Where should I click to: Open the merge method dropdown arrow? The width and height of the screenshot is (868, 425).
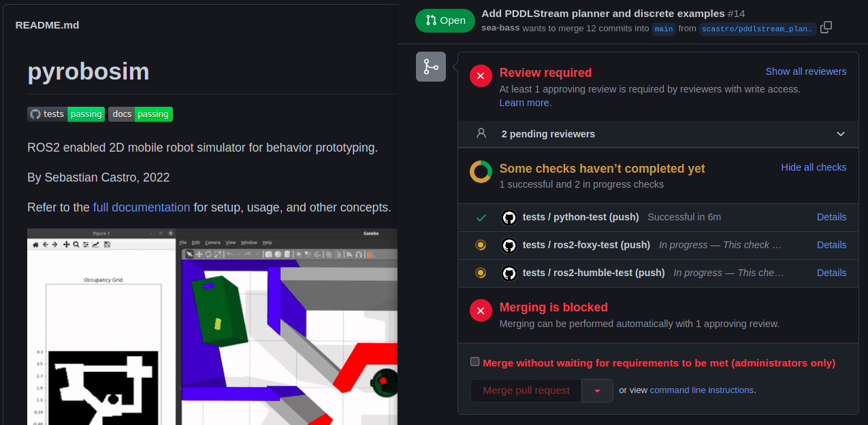coord(597,391)
